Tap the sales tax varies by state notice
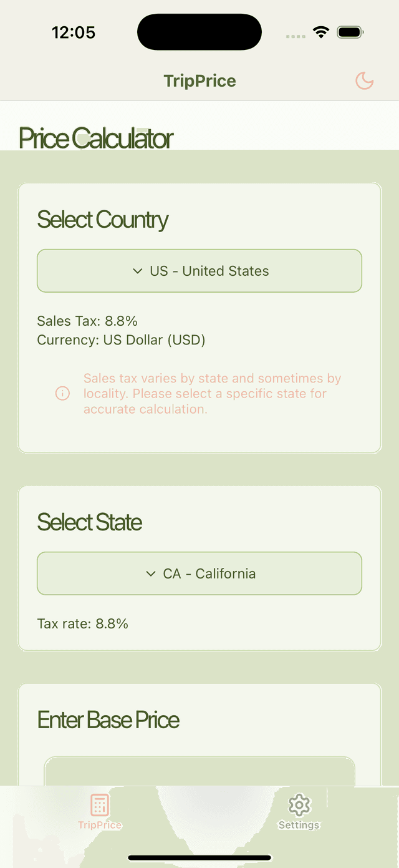Image resolution: width=399 pixels, height=868 pixels. [212, 394]
